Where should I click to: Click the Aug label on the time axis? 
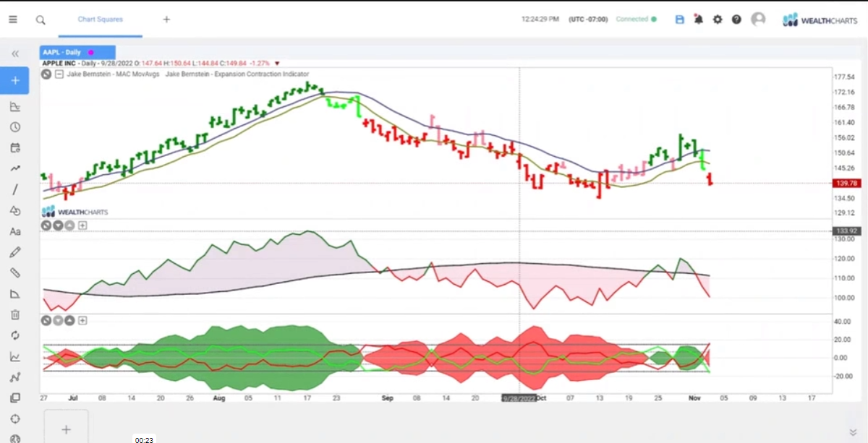pyautogui.click(x=220, y=397)
